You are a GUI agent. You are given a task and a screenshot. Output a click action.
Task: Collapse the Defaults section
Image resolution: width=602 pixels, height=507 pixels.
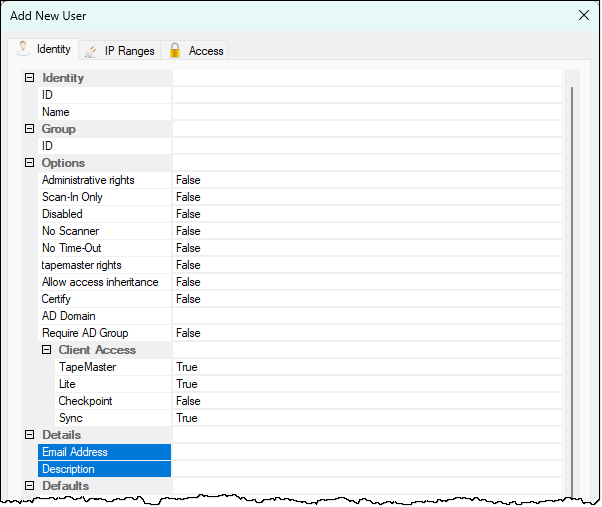coord(29,486)
